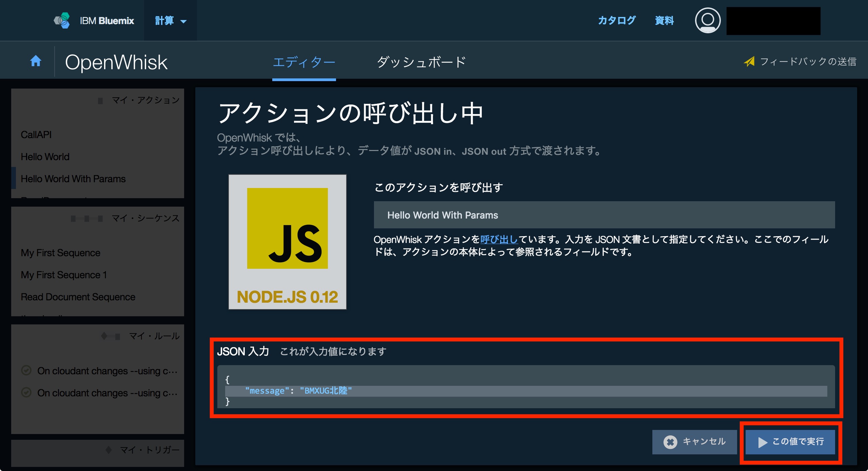This screenshot has width=868, height=471.
Task: Click the Hello World With Params name field
Action: coord(604,215)
